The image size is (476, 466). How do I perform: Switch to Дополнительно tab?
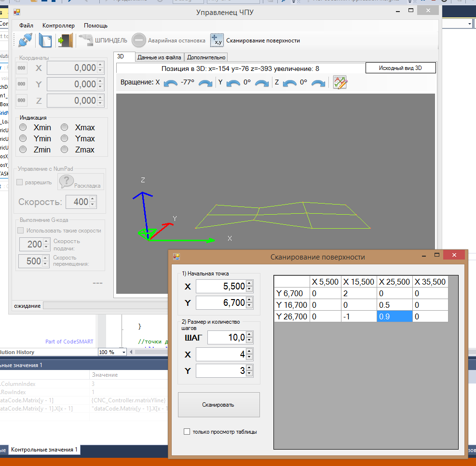coord(206,57)
